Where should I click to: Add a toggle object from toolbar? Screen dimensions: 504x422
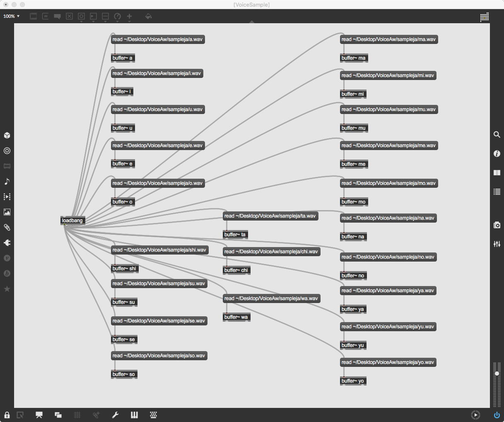click(x=69, y=16)
